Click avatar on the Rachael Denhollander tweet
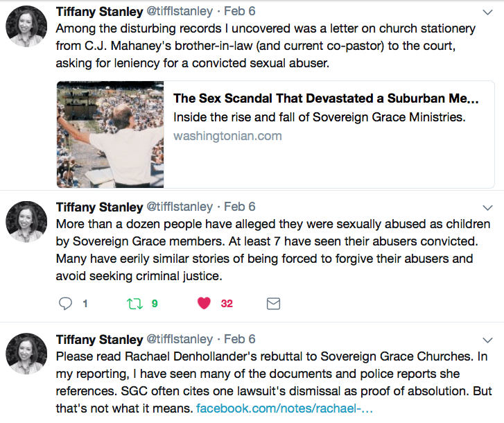The image size is (504, 423). (x=26, y=354)
